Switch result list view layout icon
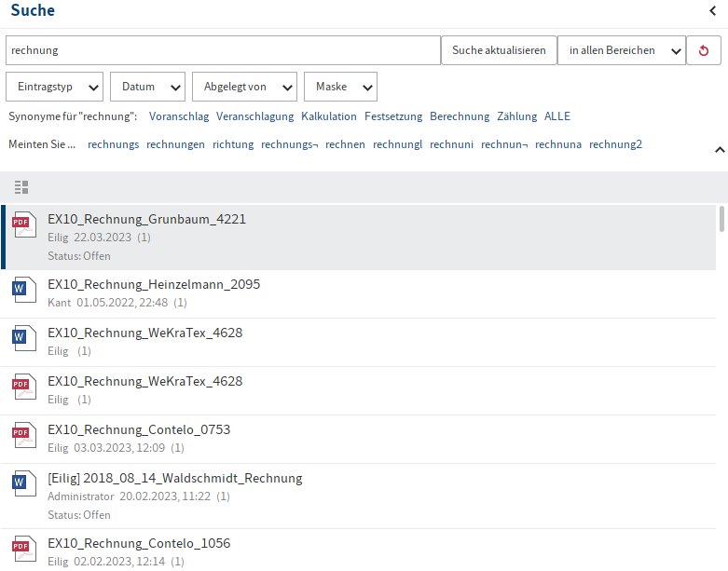 point(21,187)
